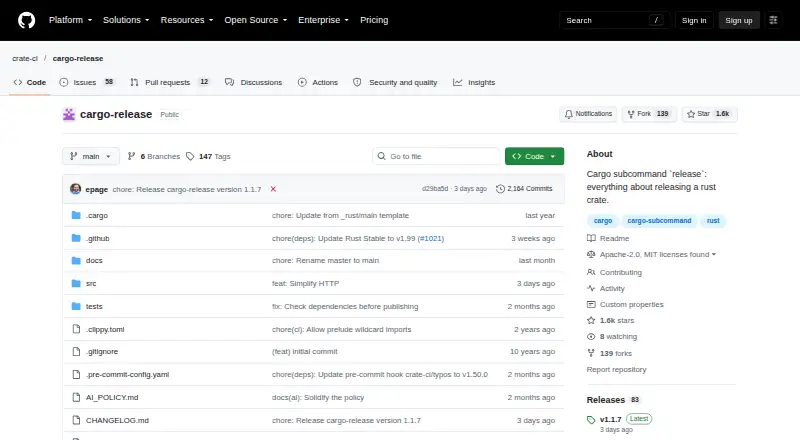Switch to the Insights tab
The image size is (800, 440).
(x=474, y=82)
